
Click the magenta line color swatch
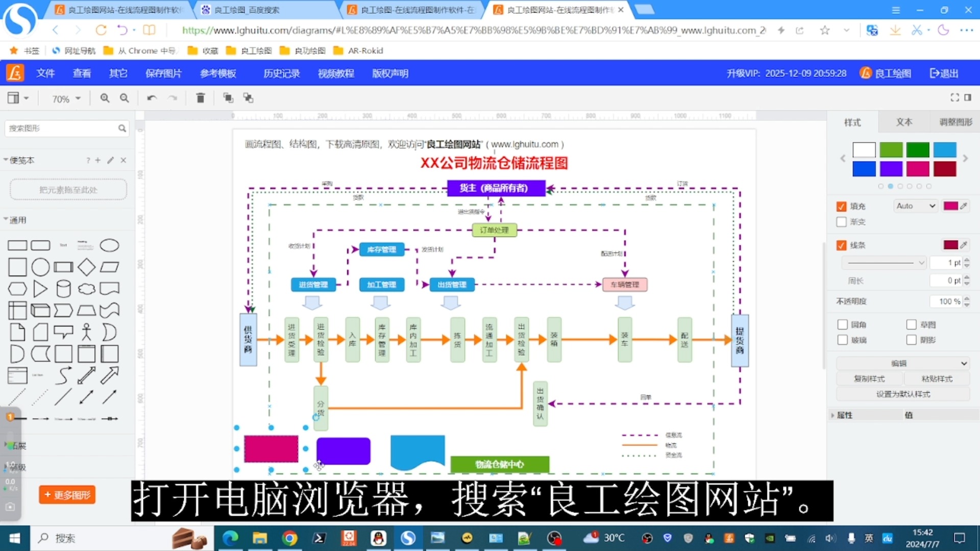coord(951,245)
